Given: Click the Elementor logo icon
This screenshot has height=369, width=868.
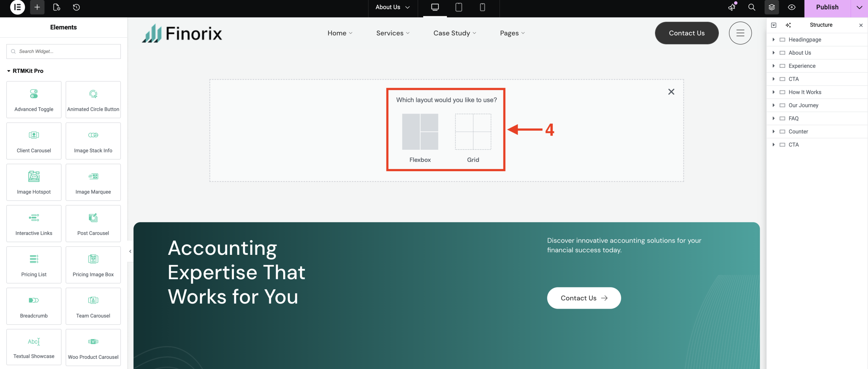Looking at the screenshot, I should (x=17, y=7).
